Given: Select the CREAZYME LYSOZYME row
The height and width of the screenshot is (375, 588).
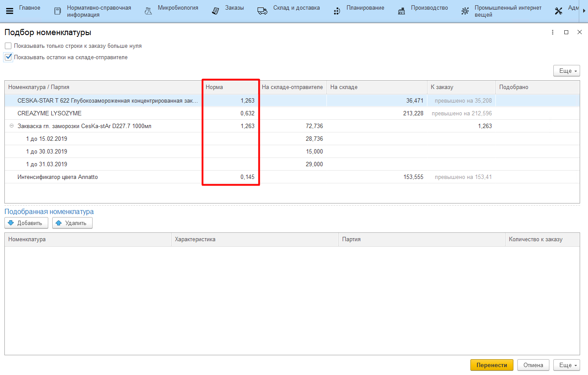Looking at the screenshot, I should point(50,114).
